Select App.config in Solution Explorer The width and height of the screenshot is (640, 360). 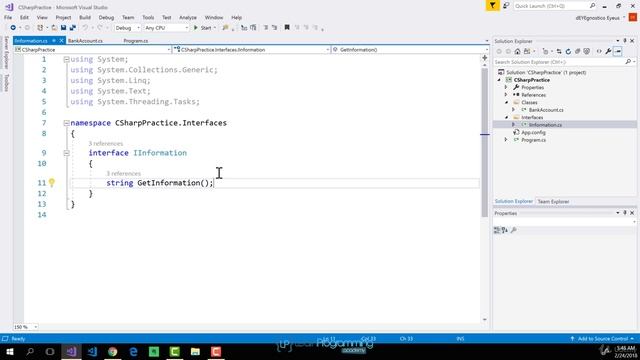[x=533, y=133]
